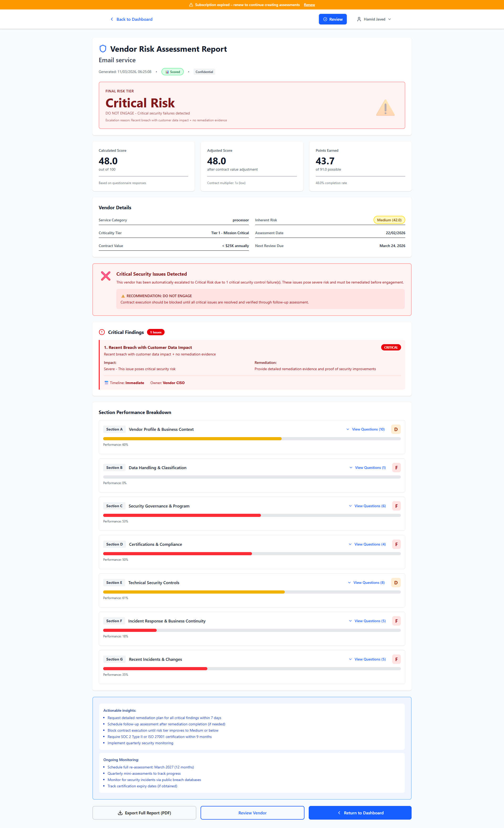Click the warning triangle in Critical Risk banner
504x828 pixels.
pos(385,108)
